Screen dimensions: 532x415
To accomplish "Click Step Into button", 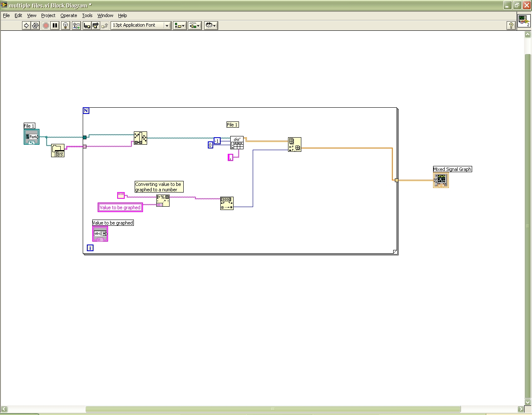I will click(x=87, y=25).
